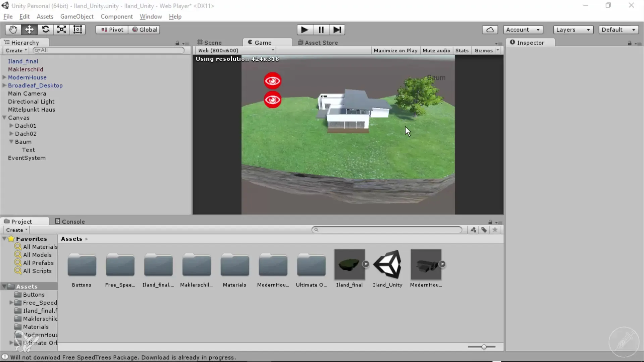Select the Rotate tool
Viewport: 644px width, 362px height.
[x=45, y=29]
